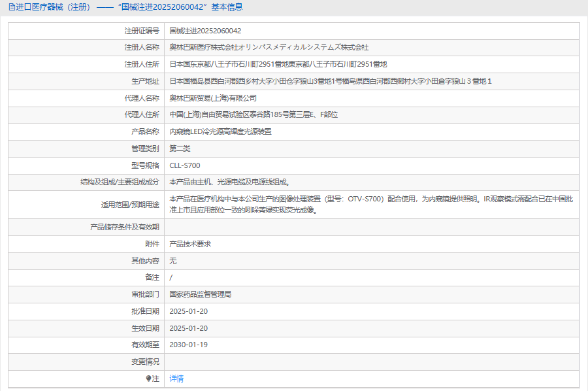Select the page title 进口医疗器械（注册）基本信息
588x391 pixels.
pyautogui.click(x=125, y=7)
